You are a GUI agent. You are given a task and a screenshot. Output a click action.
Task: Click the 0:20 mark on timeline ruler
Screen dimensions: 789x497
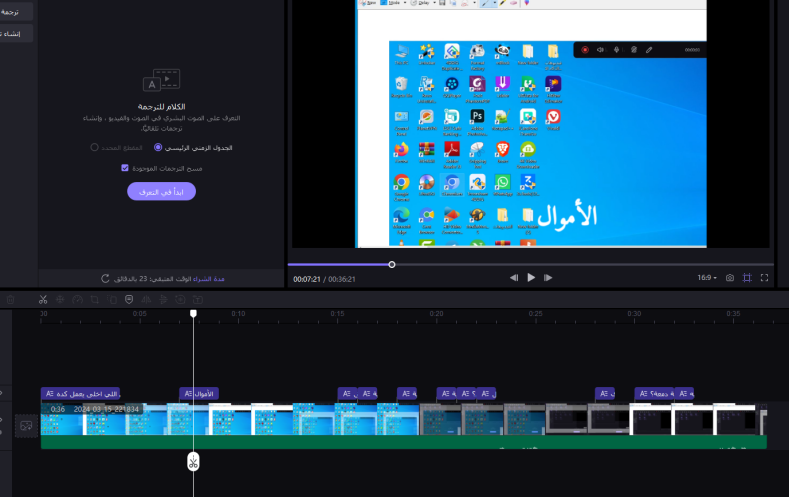point(436,313)
